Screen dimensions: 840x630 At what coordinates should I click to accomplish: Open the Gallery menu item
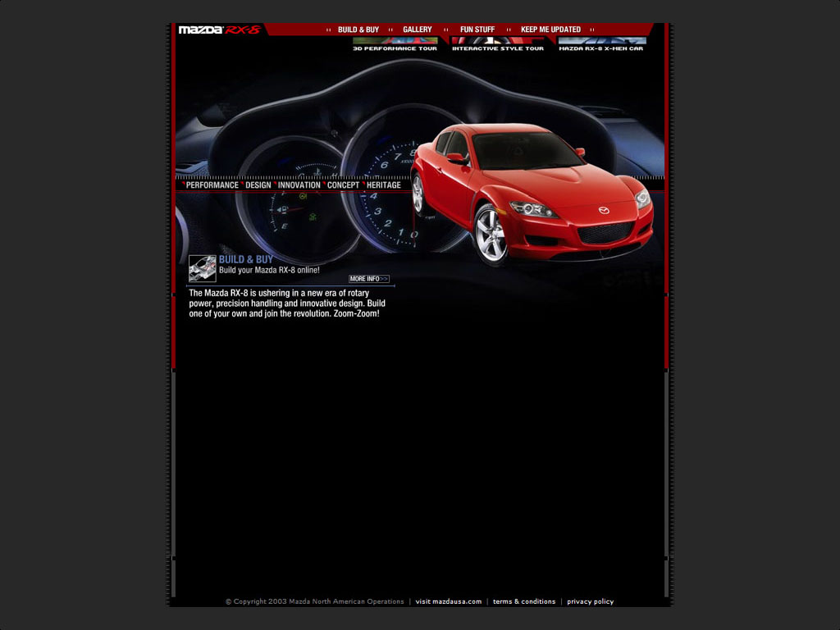pyautogui.click(x=418, y=30)
